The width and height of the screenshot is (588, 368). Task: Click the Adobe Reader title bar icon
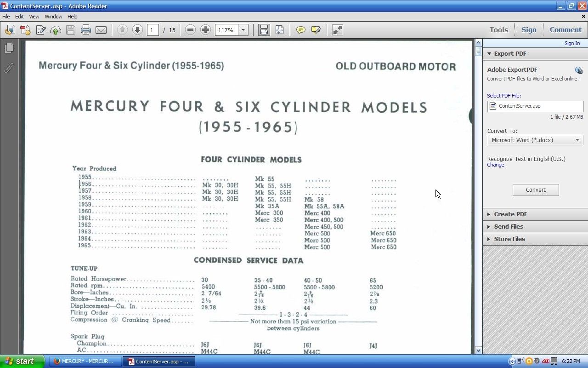point(5,6)
